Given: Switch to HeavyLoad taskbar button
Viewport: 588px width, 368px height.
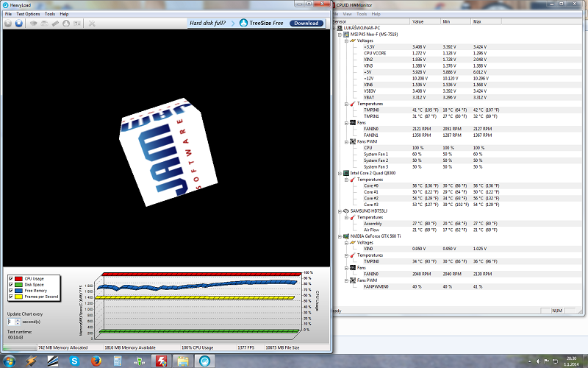Looking at the screenshot, I should tap(205, 361).
